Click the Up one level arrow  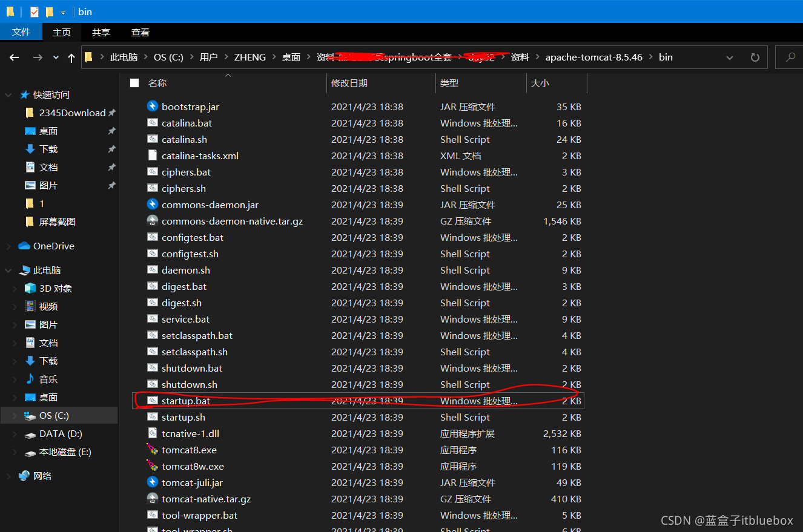[x=71, y=57]
